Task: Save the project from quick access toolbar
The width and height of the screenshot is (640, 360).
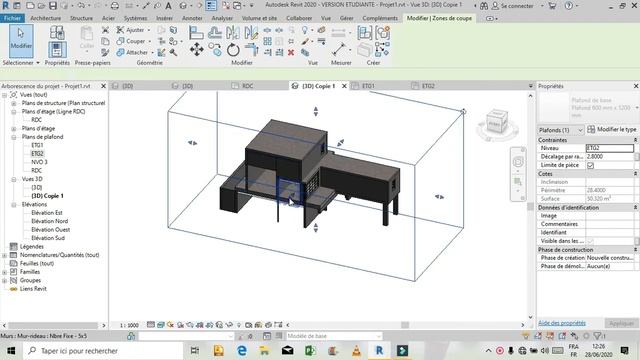Action: coord(53,6)
